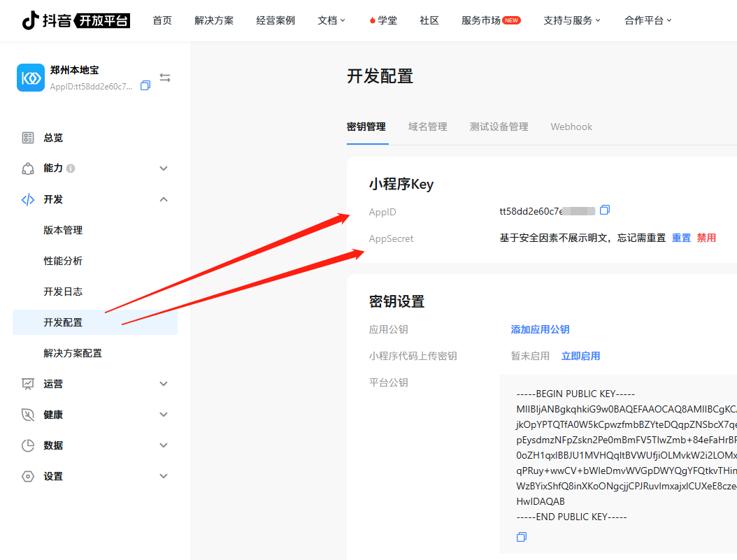737x560 pixels.
Task: Click the 重置 link for AppSecret
Action: pos(681,238)
